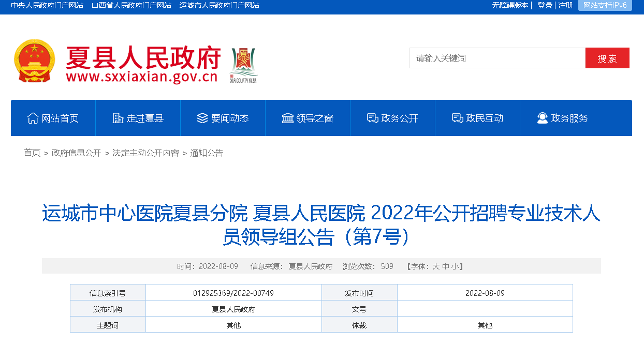Click the institution icon beside 领导之窗
The height and width of the screenshot is (345, 644).
[x=287, y=118]
